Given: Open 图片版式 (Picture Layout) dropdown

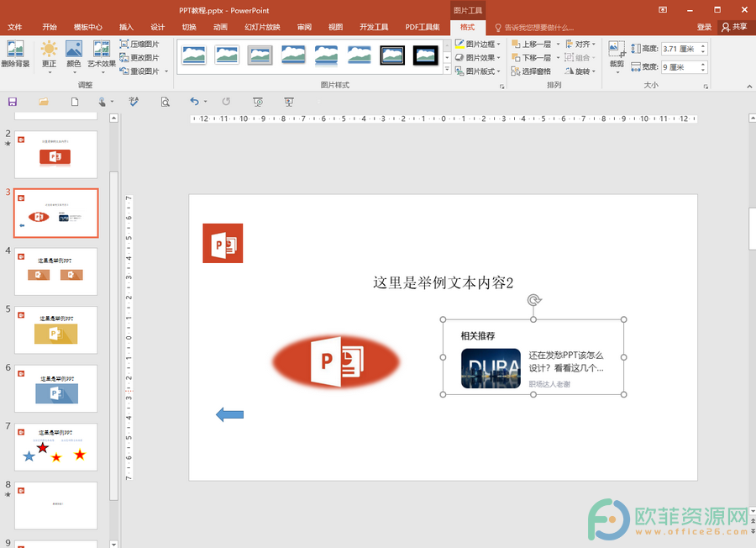Looking at the screenshot, I should (x=478, y=71).
